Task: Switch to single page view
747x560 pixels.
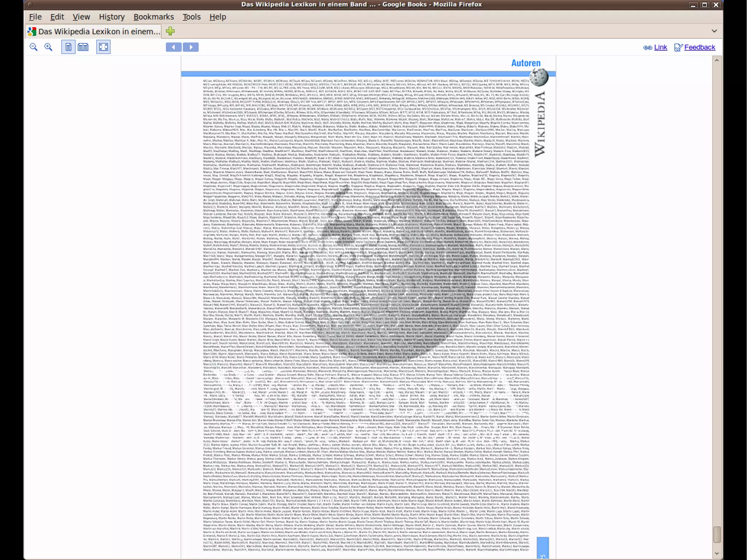Action: click(68, 47)
